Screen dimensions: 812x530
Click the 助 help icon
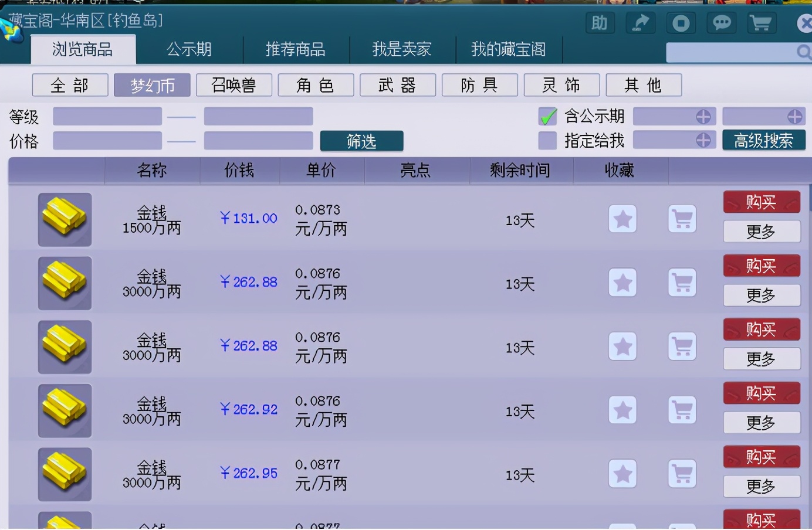(600, 23)
